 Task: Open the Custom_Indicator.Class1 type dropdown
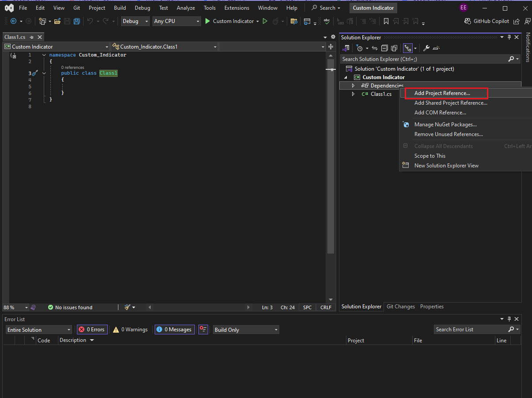(165, 47)
